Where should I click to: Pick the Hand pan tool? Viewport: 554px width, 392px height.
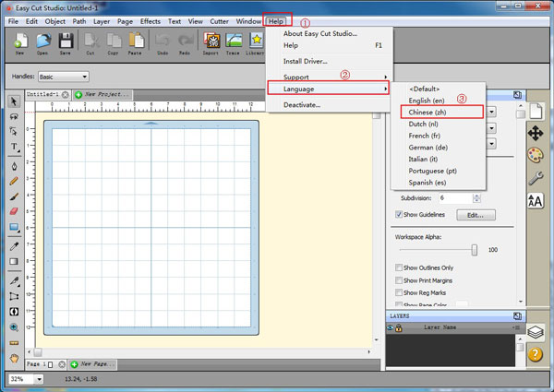14,358
